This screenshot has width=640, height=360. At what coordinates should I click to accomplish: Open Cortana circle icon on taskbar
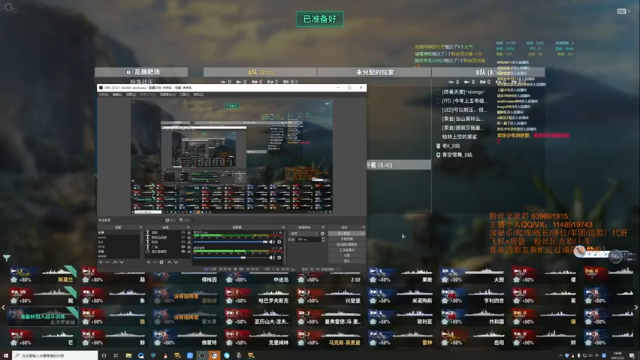point(104,356)
